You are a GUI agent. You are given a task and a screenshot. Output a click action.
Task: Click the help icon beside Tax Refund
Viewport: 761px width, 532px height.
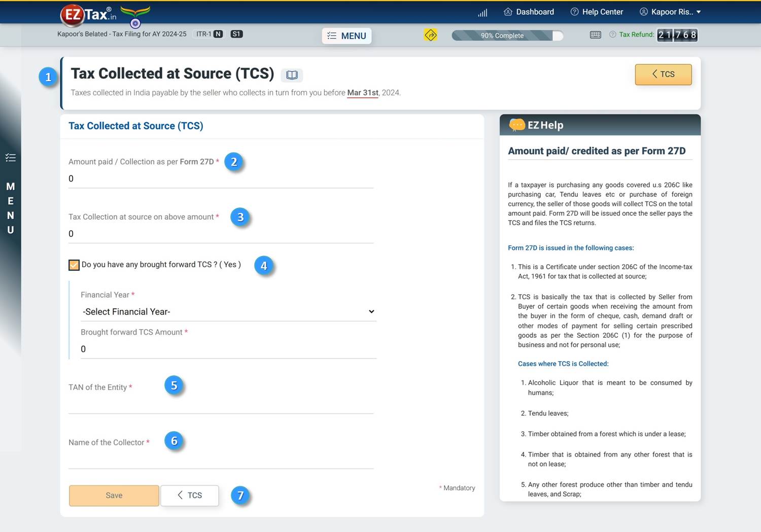click(612, 34)
